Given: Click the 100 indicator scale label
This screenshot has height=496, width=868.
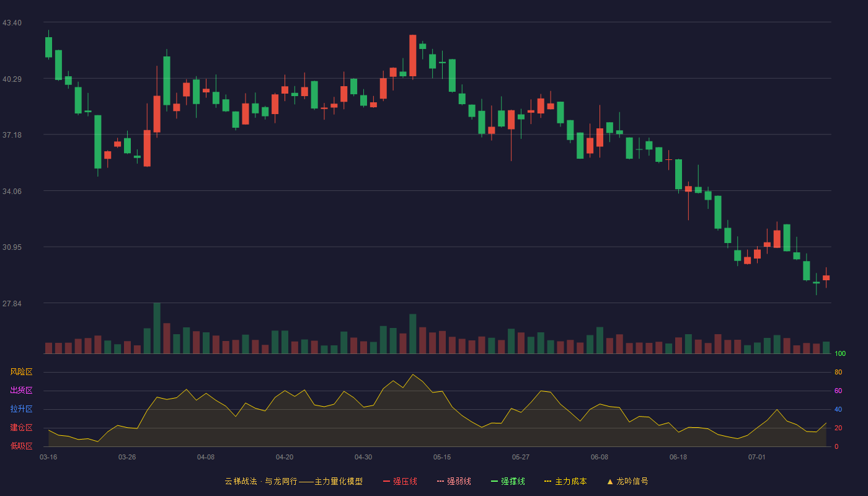Looking at the screenshot, I should pos(840,353).
